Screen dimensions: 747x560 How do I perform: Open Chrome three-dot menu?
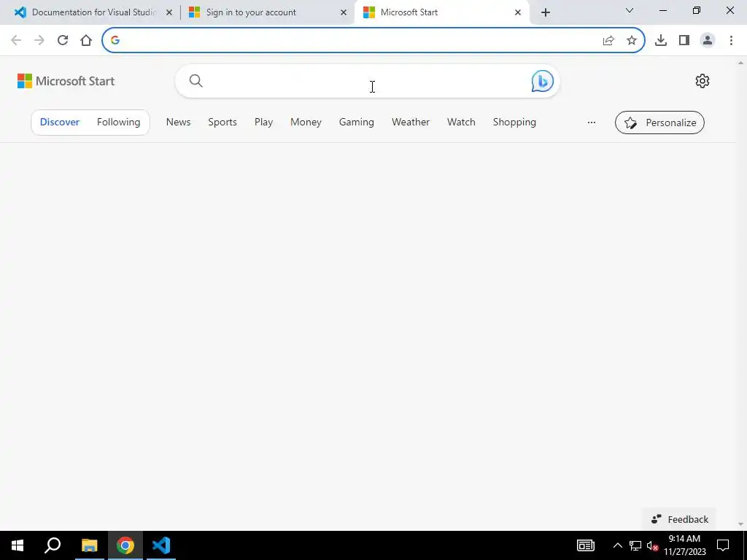click(731, 40)
